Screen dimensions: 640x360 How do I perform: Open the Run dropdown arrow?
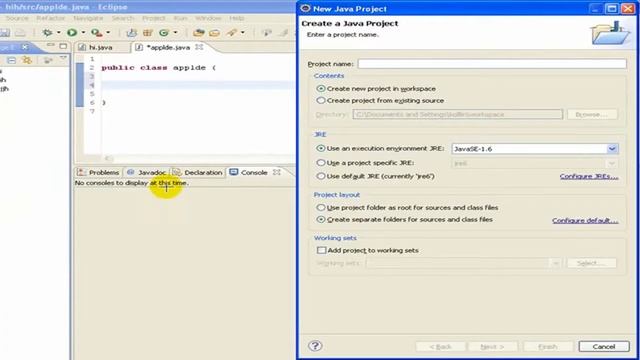tap(83, 33)
